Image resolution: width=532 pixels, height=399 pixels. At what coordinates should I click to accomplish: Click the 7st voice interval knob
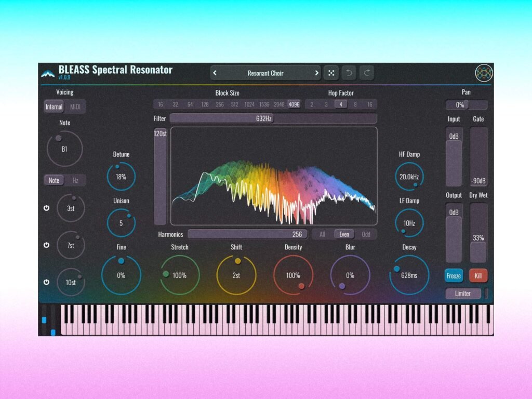[x=71, y=245]
